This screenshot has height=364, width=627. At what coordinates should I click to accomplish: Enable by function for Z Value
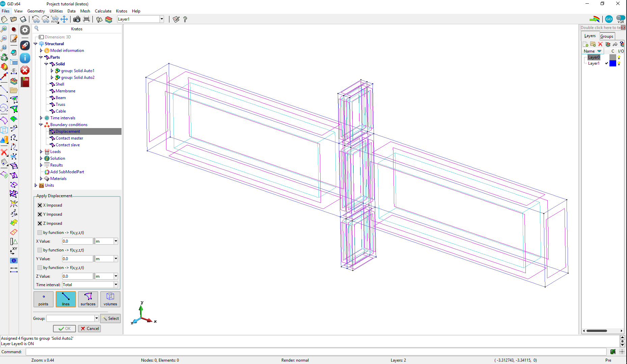[40, 268]
